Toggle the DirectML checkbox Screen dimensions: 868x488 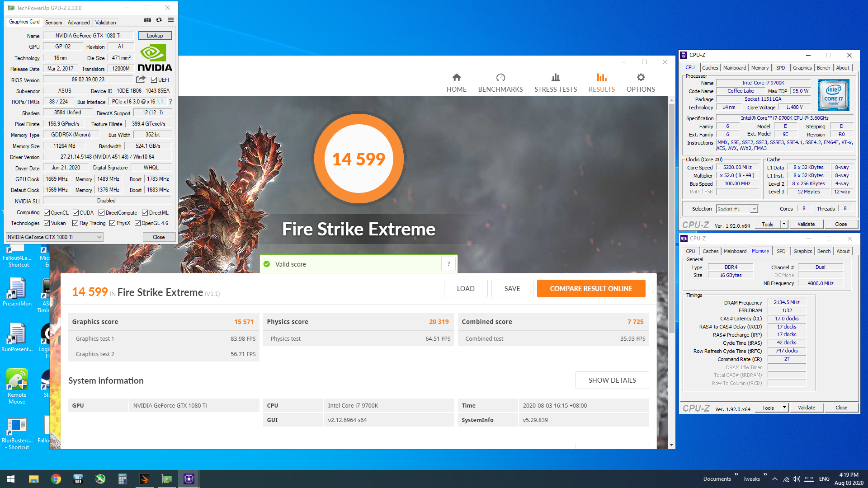coord(145,213)
